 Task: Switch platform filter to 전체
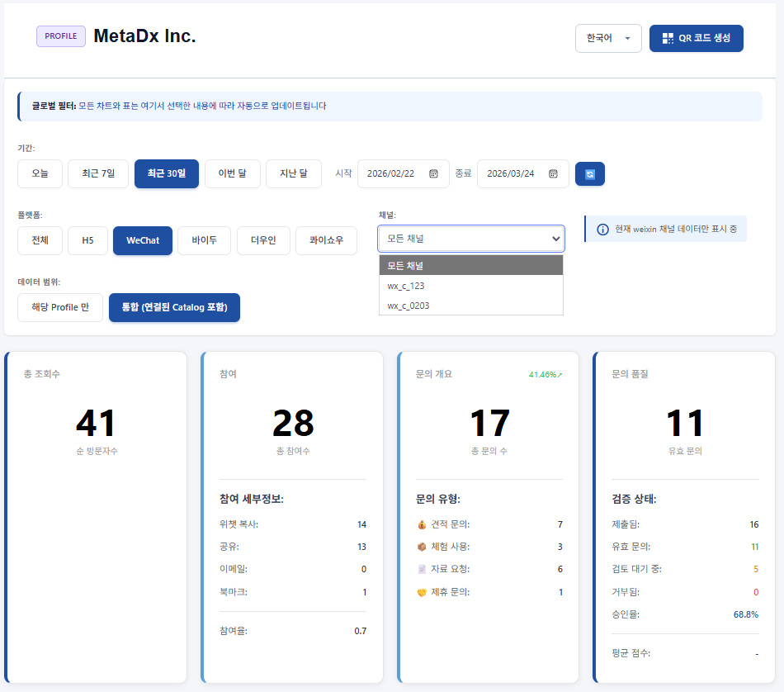(40, 240)
